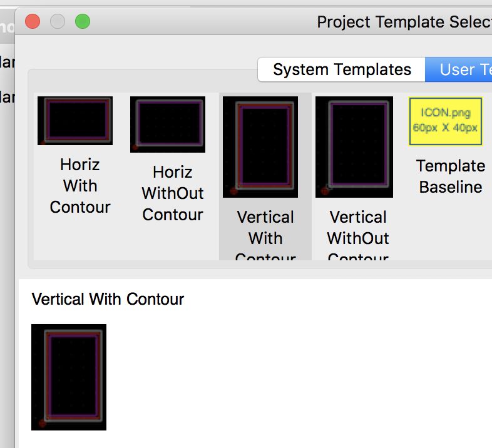Click the green zoom window button
Viewport: 492px width, 448px height.
[83, 22]
